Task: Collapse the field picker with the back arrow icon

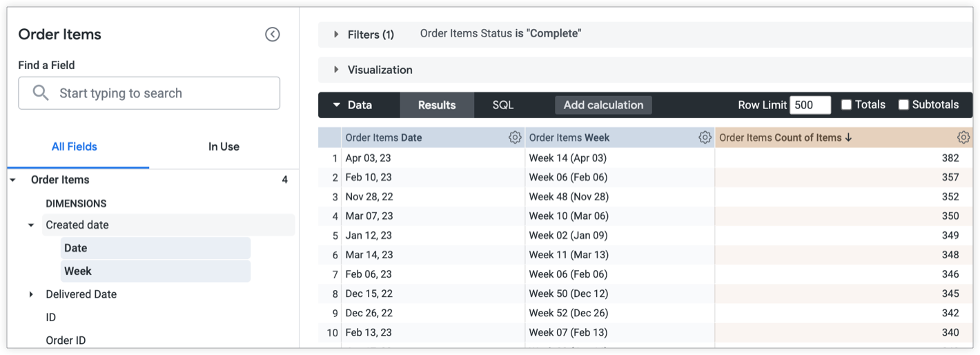Action: 273,35
